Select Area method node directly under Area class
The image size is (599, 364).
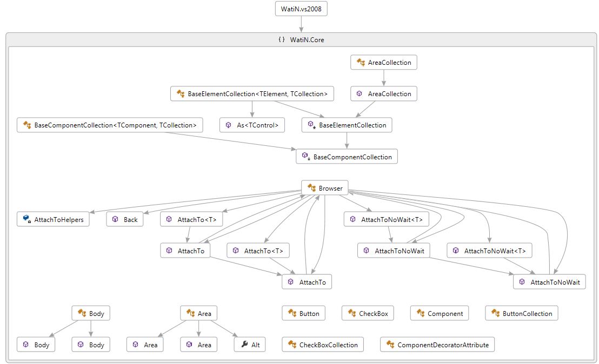click(x=198, y=345)
